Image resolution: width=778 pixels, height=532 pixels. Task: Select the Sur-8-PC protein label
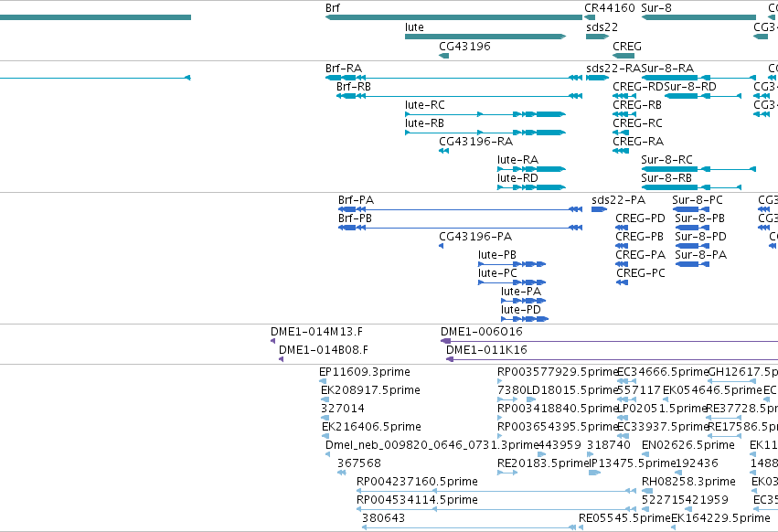pos(698,200)
